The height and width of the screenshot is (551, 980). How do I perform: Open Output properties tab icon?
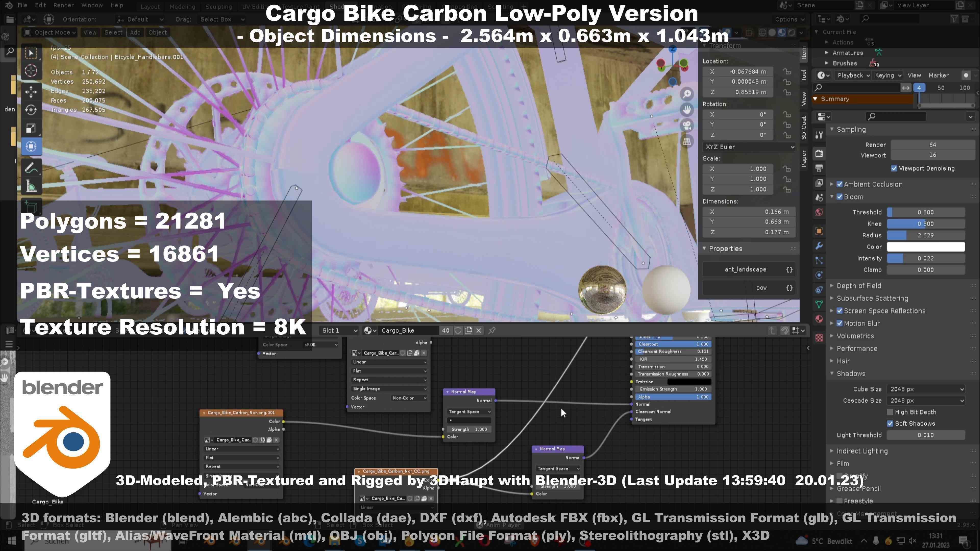[x=819, y=168]
